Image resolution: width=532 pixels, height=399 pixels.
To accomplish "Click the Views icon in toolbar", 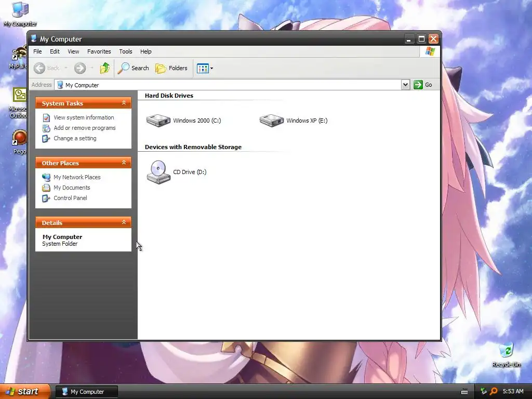I will (203, 68).
